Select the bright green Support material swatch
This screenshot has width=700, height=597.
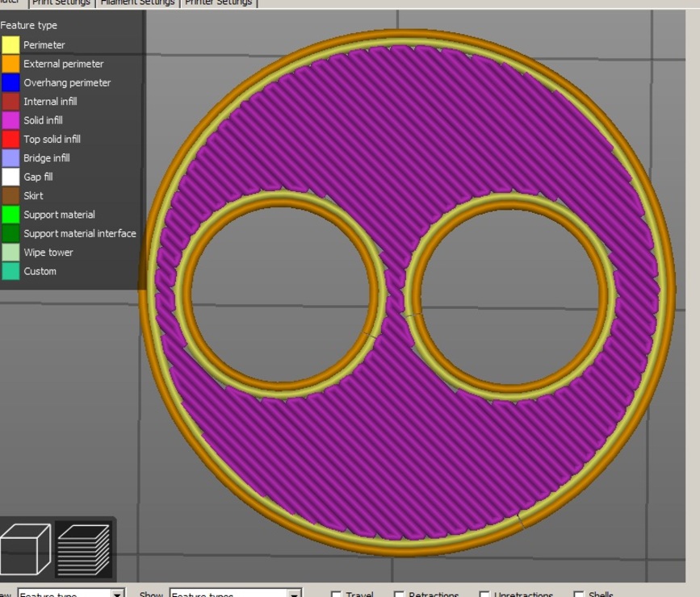coord(10,215)
